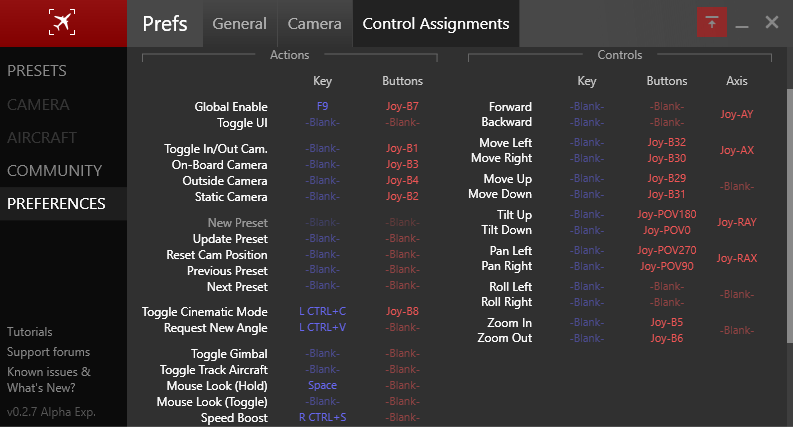Edit Joy-POV90 button for Pan Right
Image resolution: width=793 pixels, height=427 pixels.
pos(667,266)
